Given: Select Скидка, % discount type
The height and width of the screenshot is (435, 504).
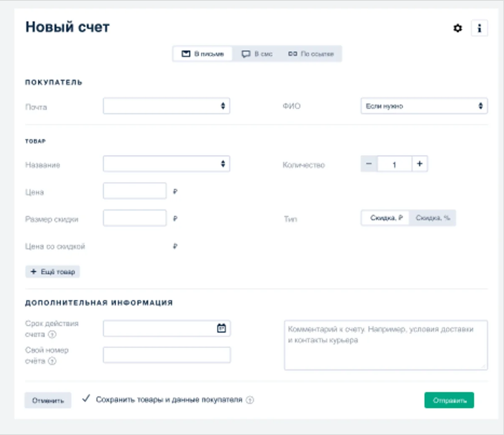Looking at the screenshot, I should coord(433,218).
